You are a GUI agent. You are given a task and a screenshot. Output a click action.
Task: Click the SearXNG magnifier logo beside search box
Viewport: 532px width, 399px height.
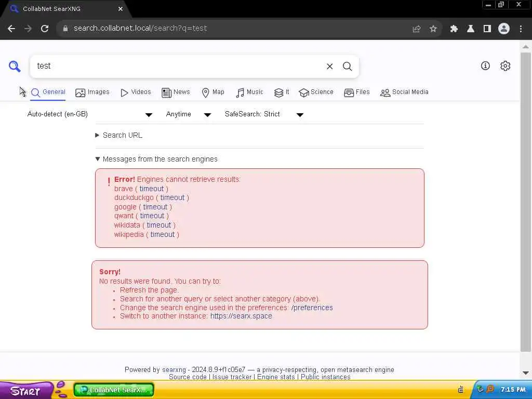point(15,66)
